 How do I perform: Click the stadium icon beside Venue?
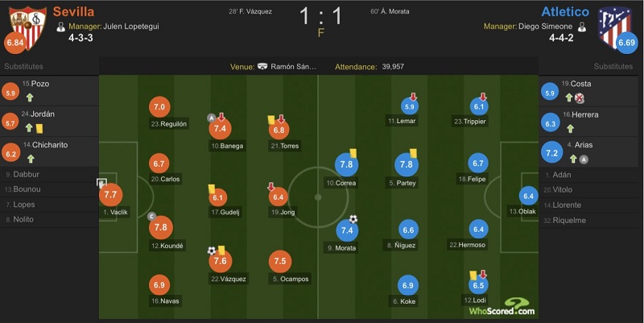coord(262,67)
